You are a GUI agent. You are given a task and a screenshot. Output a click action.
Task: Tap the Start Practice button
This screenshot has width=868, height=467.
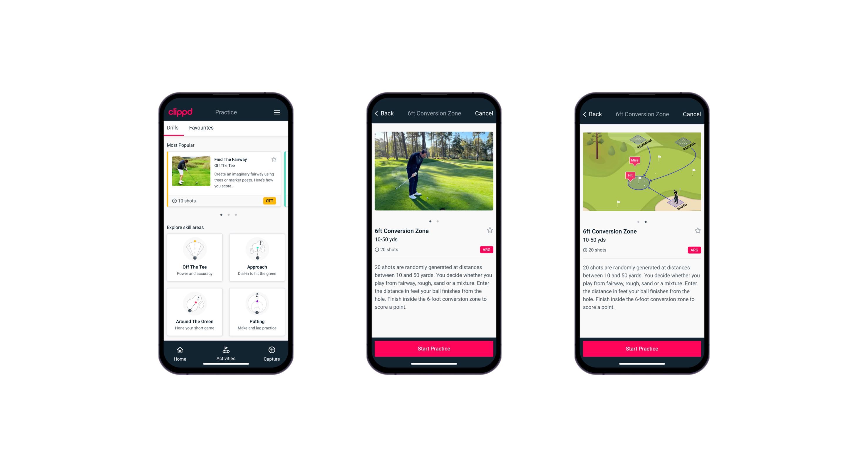433,349
